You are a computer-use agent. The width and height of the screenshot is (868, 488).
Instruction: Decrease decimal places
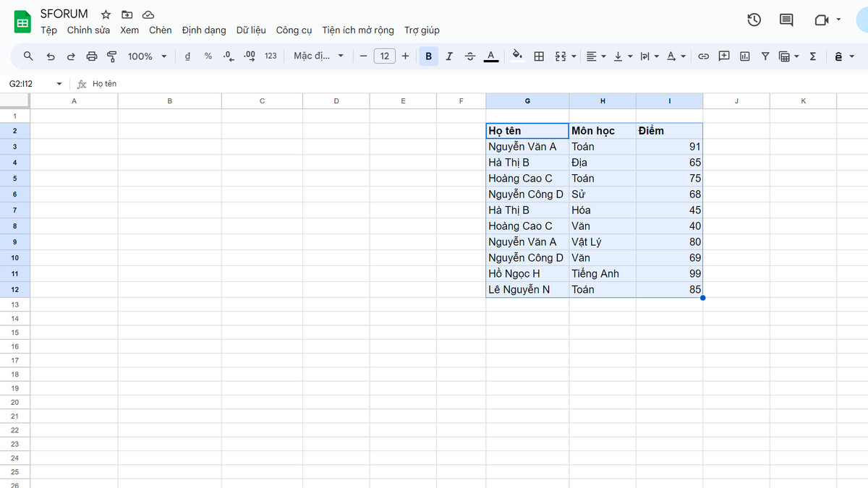(x=229, y=56)
